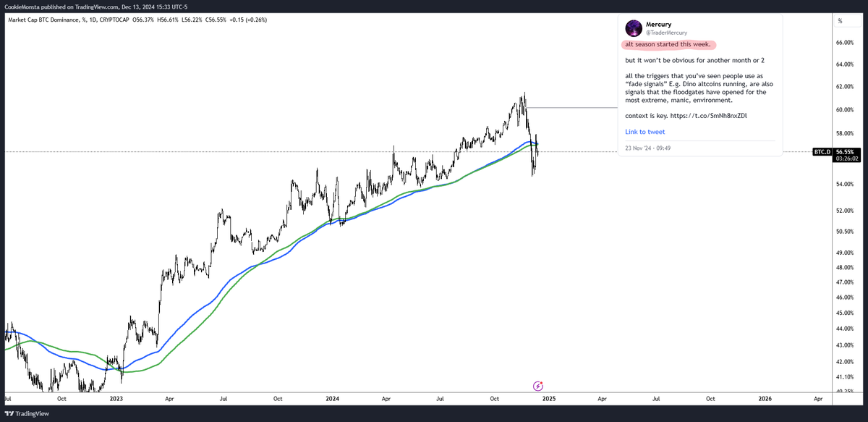
Task: Click the tweet timestamp '23 Nov '24 - 09:49'
Action: tap(649, 148)
